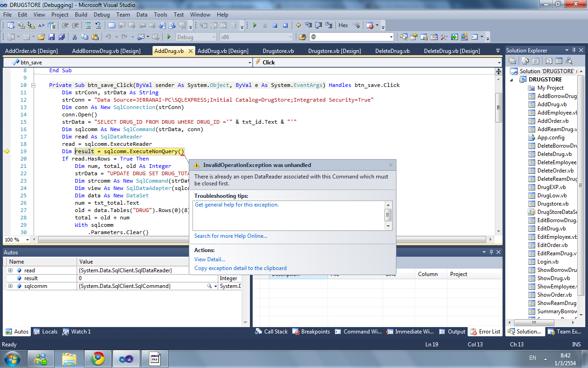Click the Pause (Break All) icon
The width and height of the screenshot is (588, 368).
265,26
